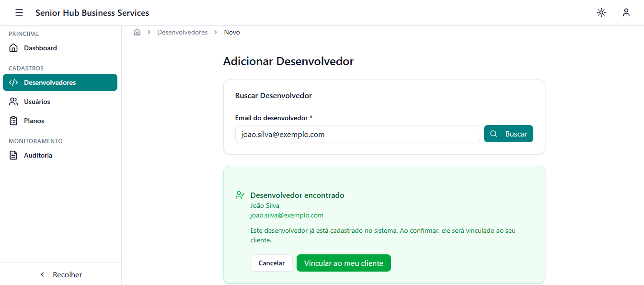Click the home breadcrumb icon

point(137,32)
